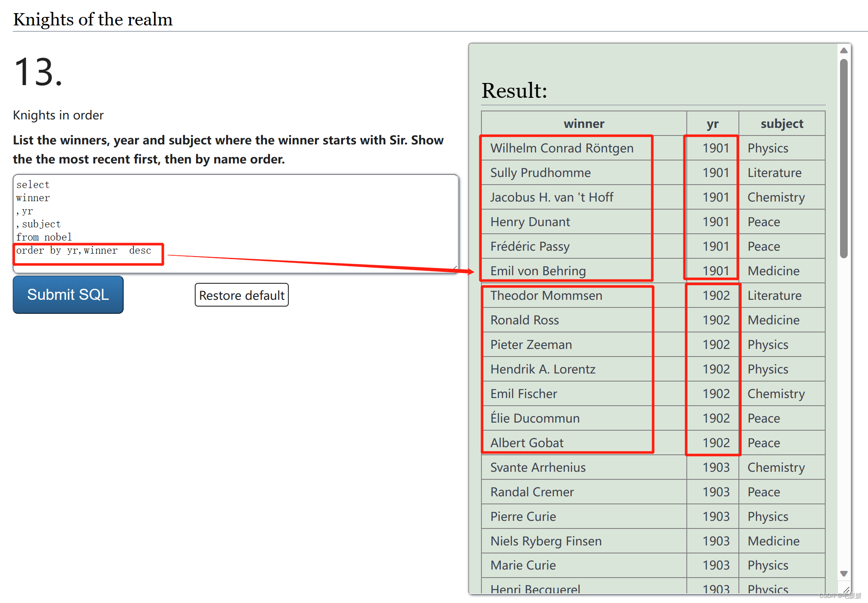Click the yr column header
This screenshot has height=603, width=868.
(712, 124)
